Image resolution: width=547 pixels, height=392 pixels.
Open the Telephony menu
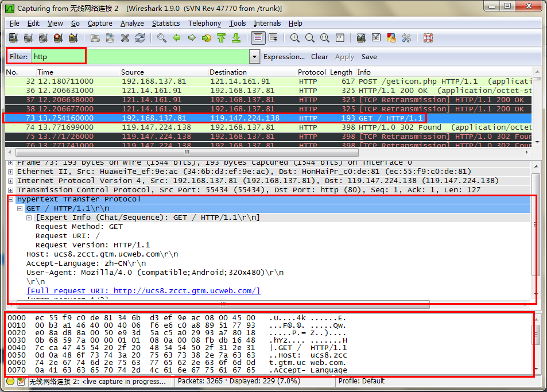tap(204, 24)
